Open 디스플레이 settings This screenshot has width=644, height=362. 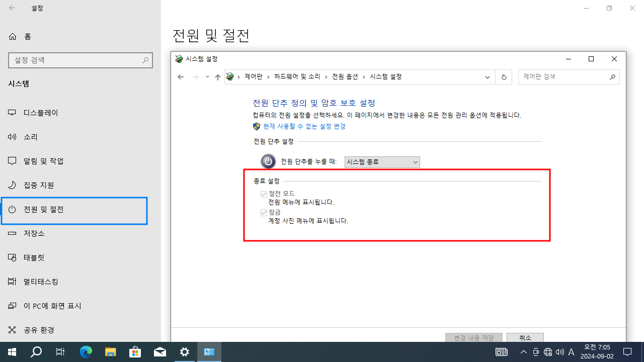[80, 113]
